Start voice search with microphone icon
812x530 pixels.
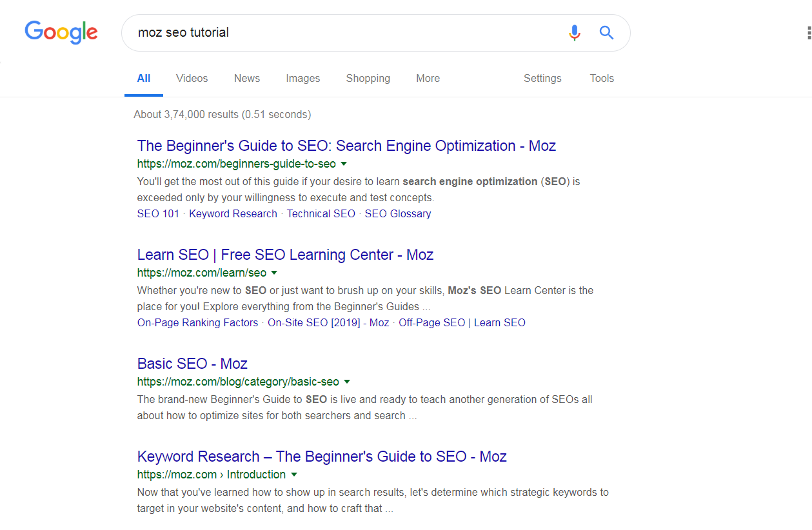[575, 32]
